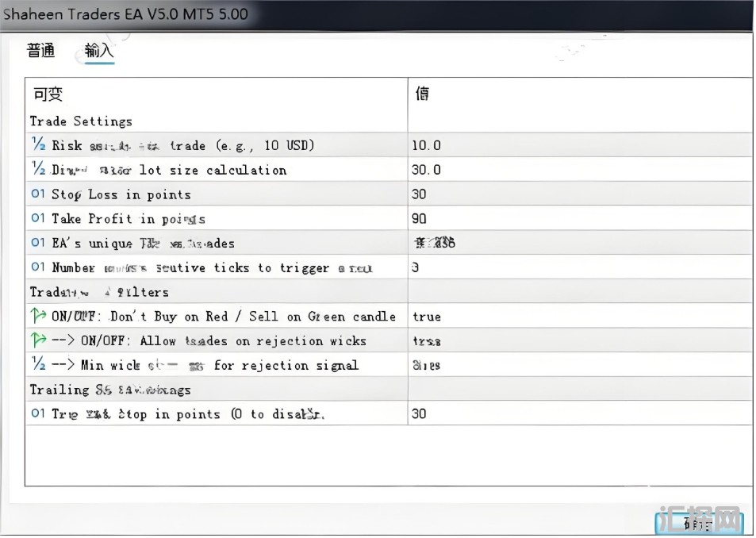Select the 01 icon for consecutive ticks setting
The height and width of the screenshot is (538, 756).
click(x=36, y=267)
